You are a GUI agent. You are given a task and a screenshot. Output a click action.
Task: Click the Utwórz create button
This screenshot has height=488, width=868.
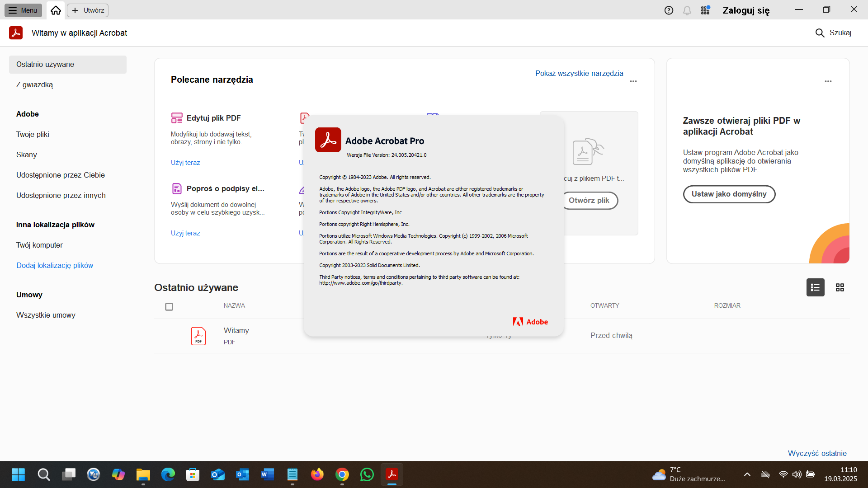88,10
